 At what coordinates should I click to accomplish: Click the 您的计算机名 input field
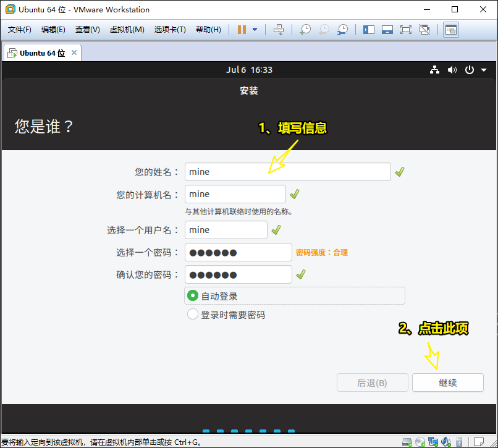235,194
